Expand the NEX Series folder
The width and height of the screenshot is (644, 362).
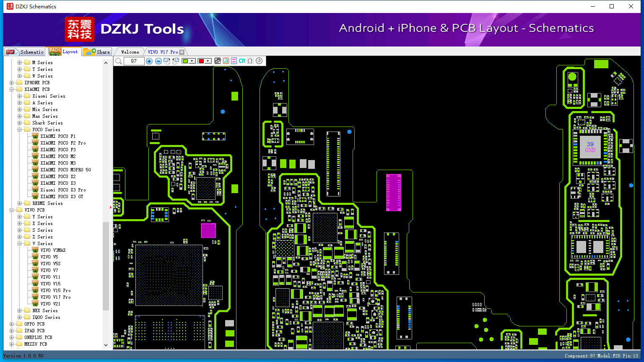click(x=19, y=310)
